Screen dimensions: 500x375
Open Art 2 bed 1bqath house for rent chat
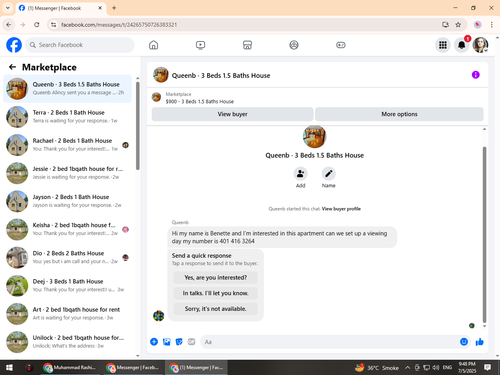[67, 314]
